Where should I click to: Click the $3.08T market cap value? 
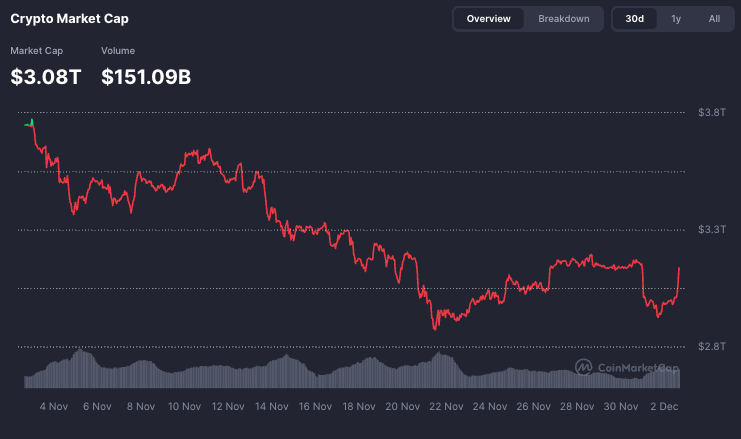point(46,76)
